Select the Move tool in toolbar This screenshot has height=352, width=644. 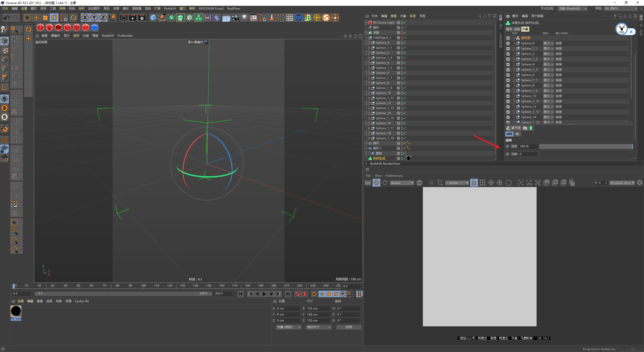pos(36,18)
